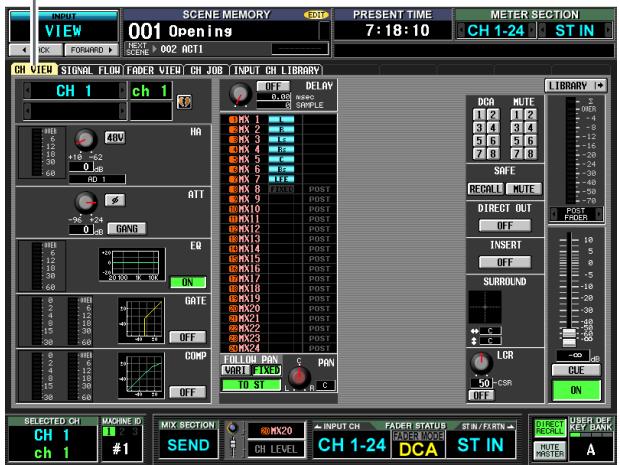Enable MUTE safe
The height and width of the screenshot is (465, 620).
(x=524, y=189)
